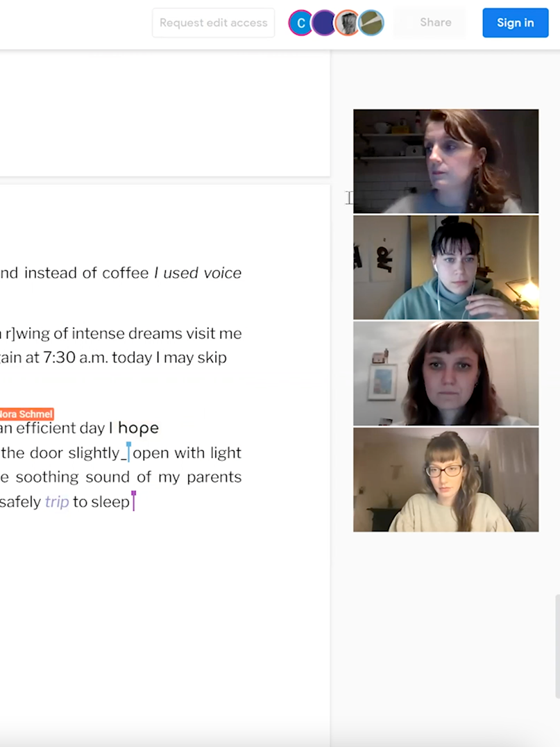This screenshot has width=560, height=747.
Task: Click the orange-ringed photo collaborator avatar
Action: [347, 22]
